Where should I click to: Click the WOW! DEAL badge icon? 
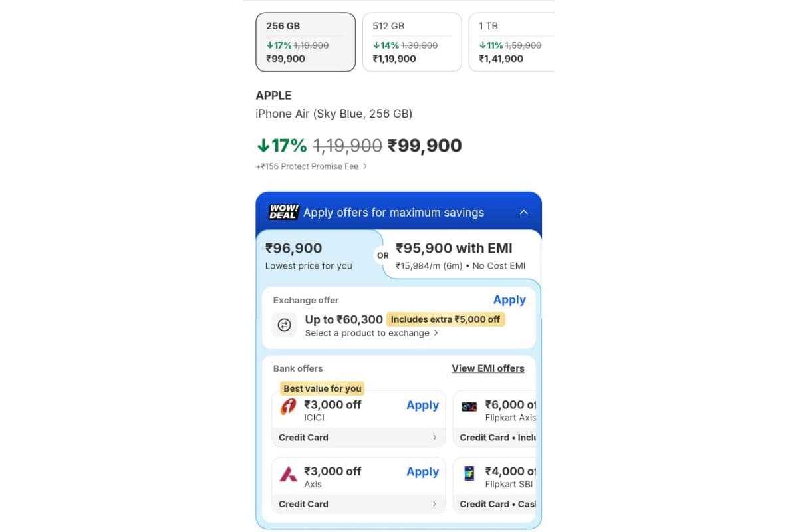(283, 212)
